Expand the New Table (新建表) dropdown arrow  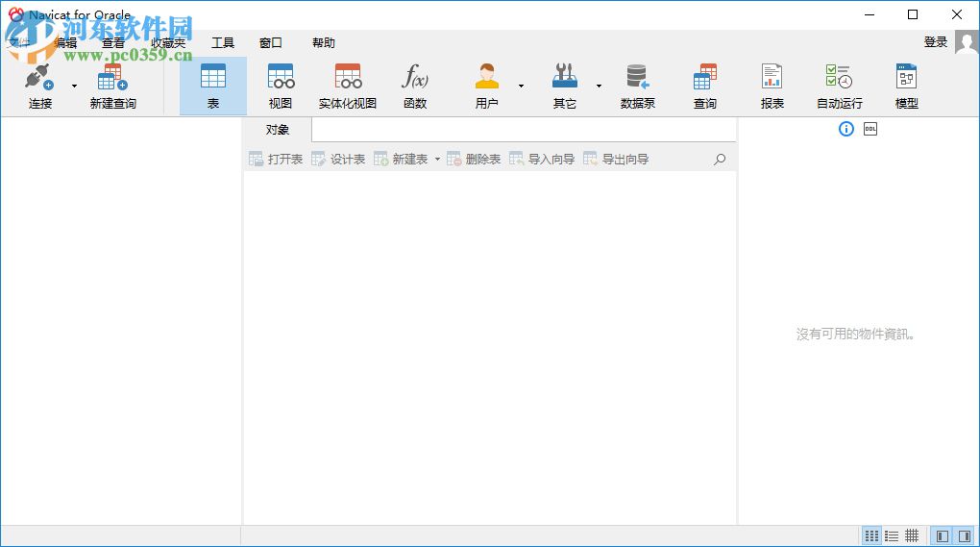click(437, 160)
